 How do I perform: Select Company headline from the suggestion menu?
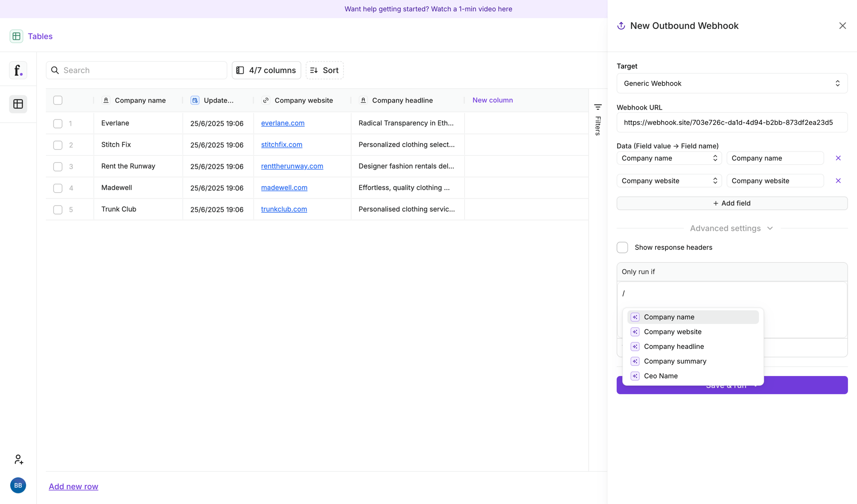[674, 346]
